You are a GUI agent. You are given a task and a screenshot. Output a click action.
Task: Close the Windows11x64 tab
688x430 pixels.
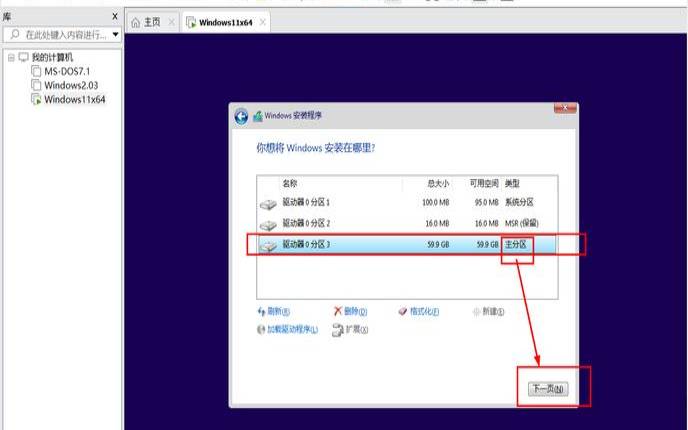[x=262, y=22]
